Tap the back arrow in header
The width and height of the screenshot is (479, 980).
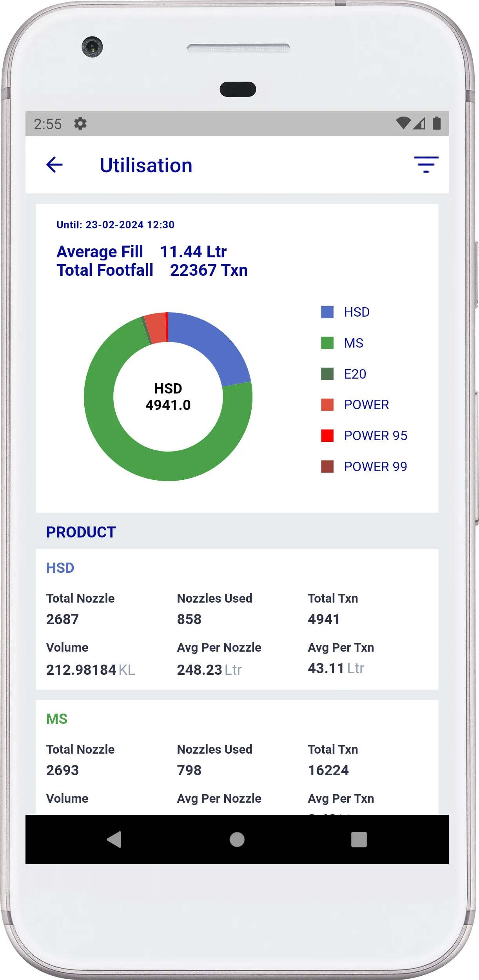[x=54, y=164]
